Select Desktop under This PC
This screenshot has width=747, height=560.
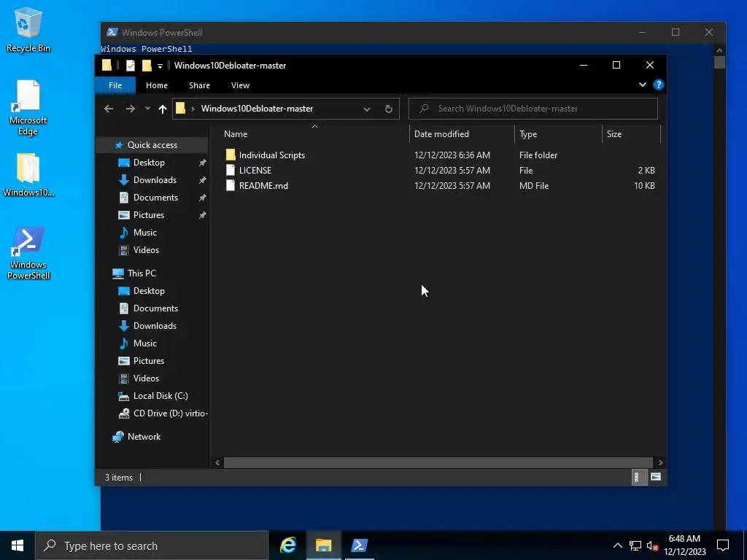[x=149, y=291]
